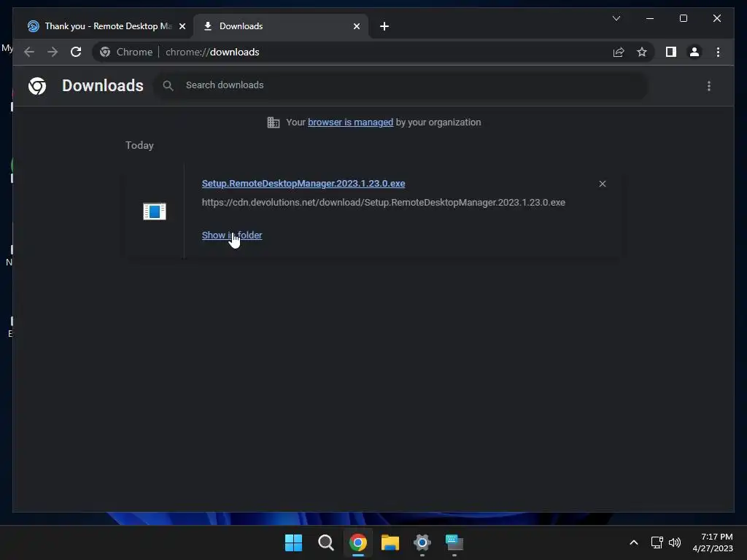Open the profile avatar menu
This screenshot has height=560, width=747.
click(x=694, y=52)
